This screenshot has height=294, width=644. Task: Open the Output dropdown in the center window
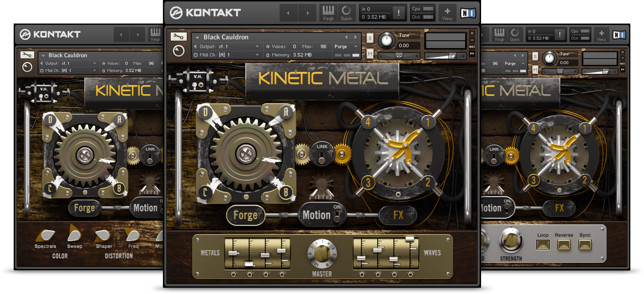pyautogui.click(x=227, y=46)
